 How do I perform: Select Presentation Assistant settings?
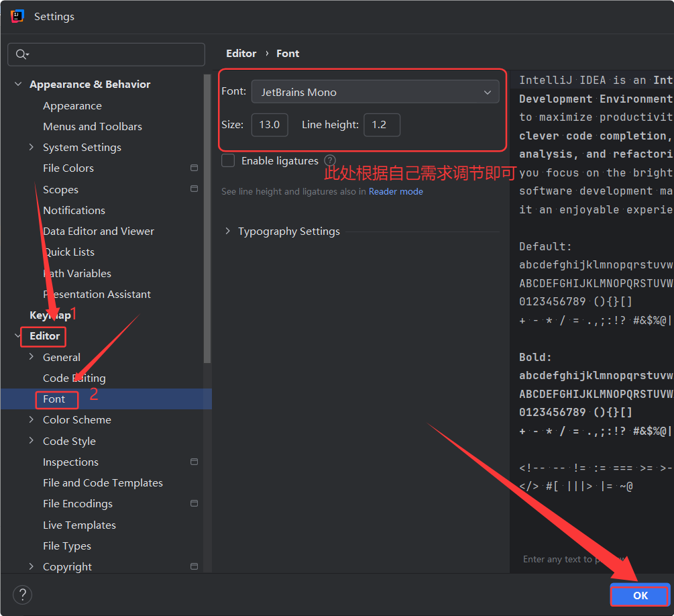tap(97, 294)
